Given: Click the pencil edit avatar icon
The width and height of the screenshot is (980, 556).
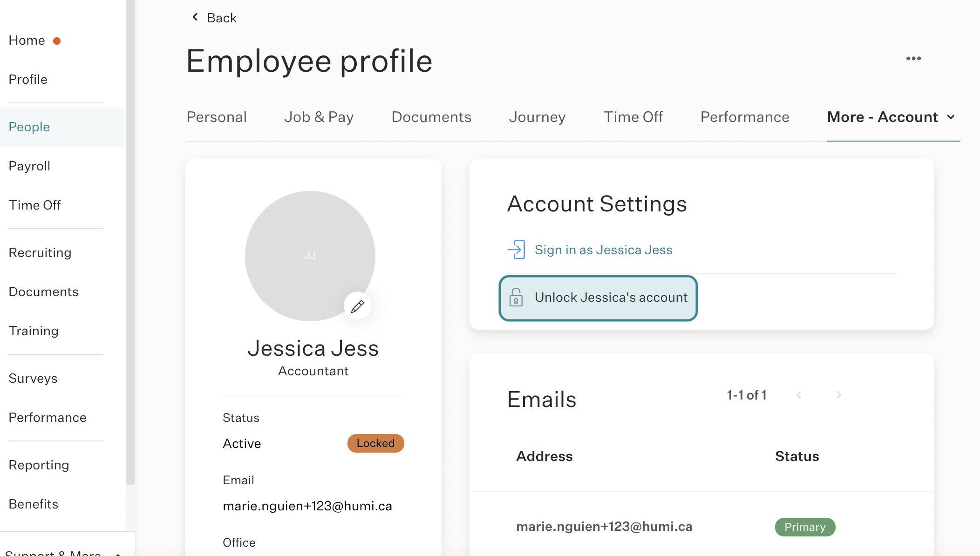Looking at the screenshot, I should (357, 306).
